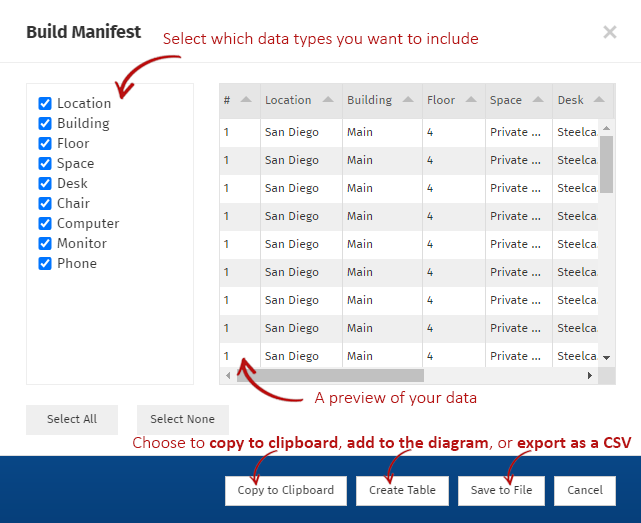Cancel the Build Manifest dialog
The height and width of the screenshot is (523, 641).
pos(585,490)
